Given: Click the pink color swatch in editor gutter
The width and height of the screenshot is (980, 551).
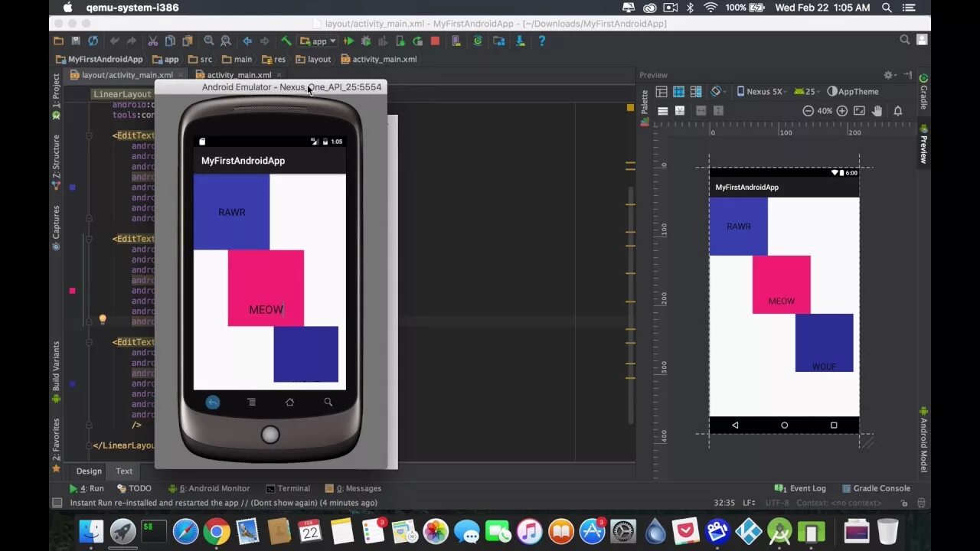Looking at the screenshot, I should tap(72, 291).
